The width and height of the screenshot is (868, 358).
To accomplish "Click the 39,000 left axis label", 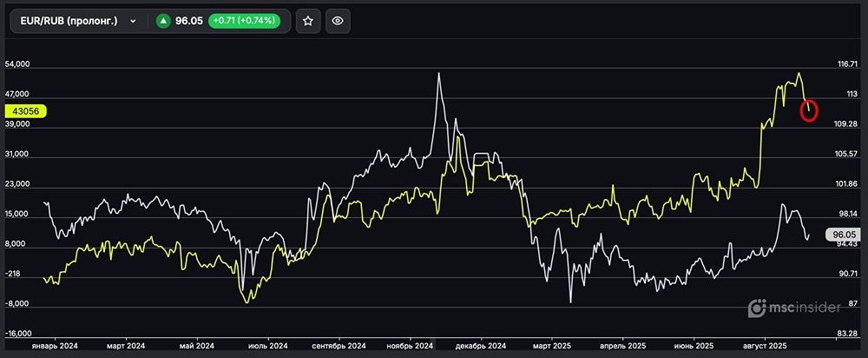I will click(x=17, y=124).
